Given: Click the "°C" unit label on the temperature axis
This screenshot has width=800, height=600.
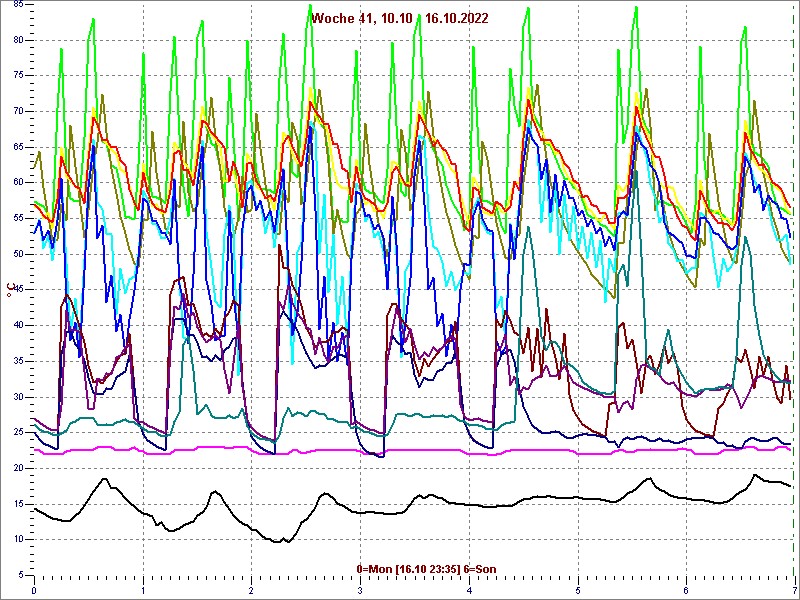Looking at the screenshot, I should click(x=10, y=290).
